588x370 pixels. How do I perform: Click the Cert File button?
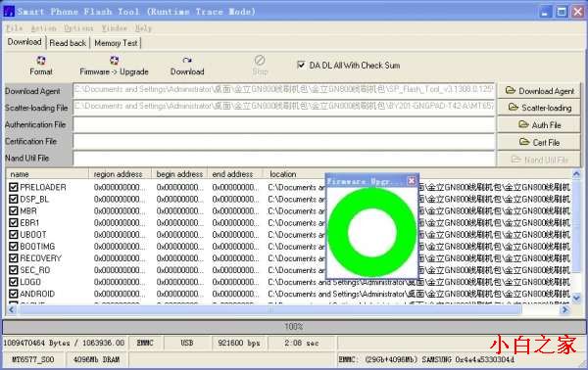[x=539, y=142]
